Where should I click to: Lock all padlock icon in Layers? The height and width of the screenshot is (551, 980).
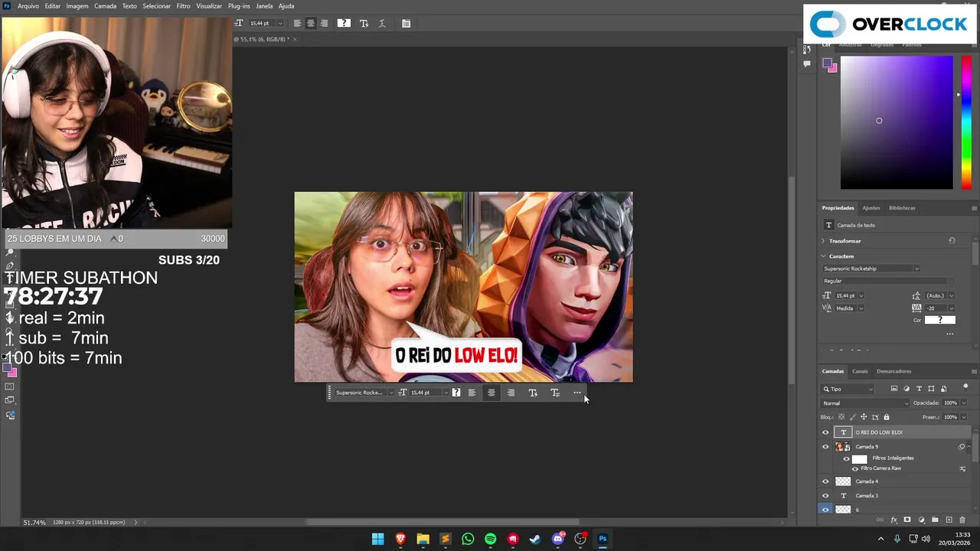click(x=887, y=417)
